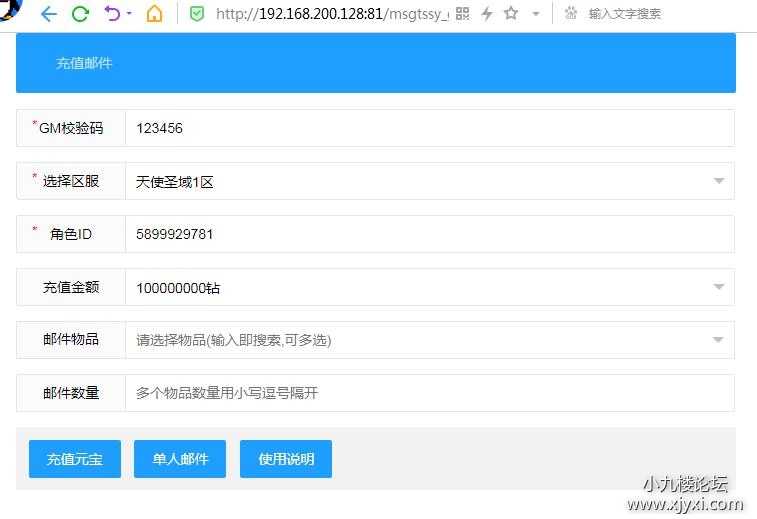Click the purple undo/restore page icon
The image size is (757, 519).
pos(112,14)
